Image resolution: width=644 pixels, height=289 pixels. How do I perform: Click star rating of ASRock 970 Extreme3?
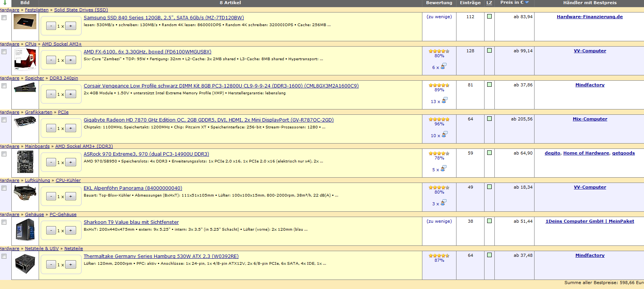pos(439,153)
